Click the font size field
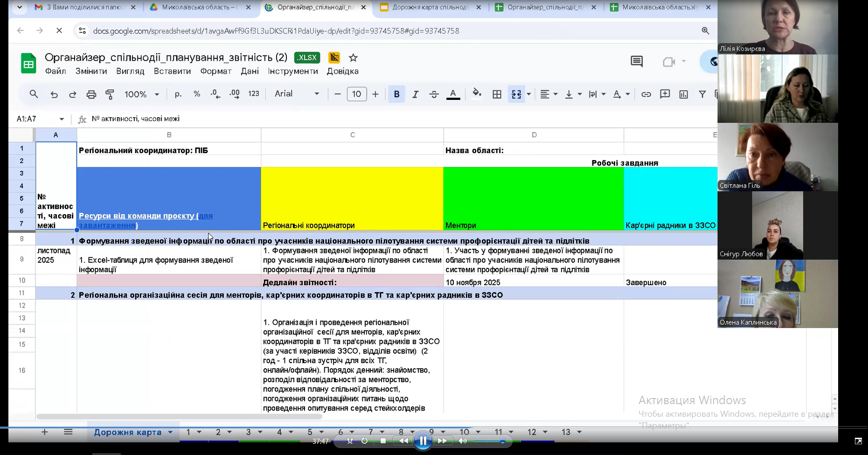 coord(356,94)
